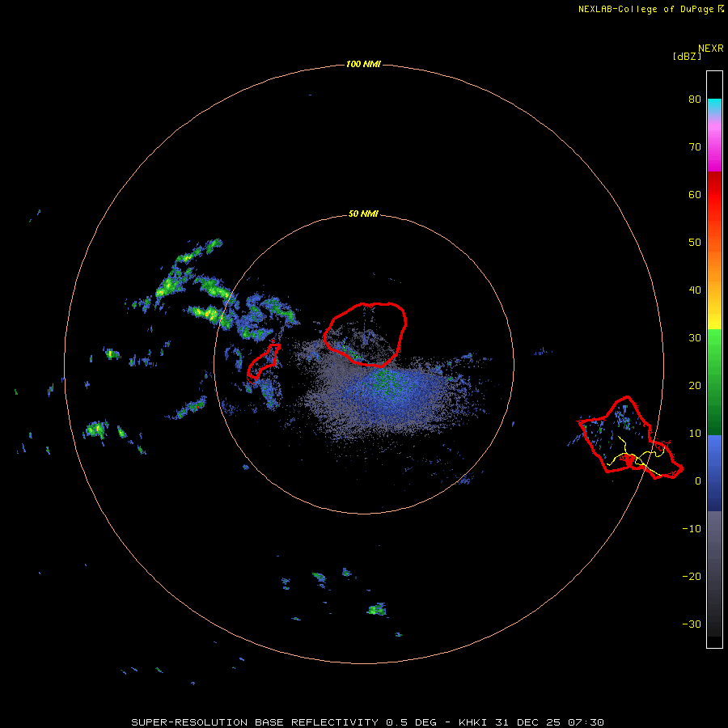
Task: Select the 70 dBZ legend value
Action: click(695, 147)
